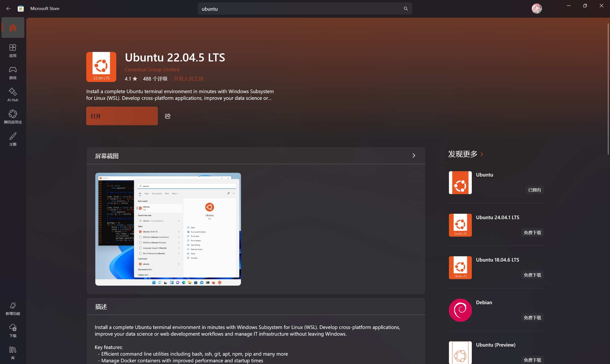
Task: Open the 主题 (Themes) sidebar icon
Action: 13,139
